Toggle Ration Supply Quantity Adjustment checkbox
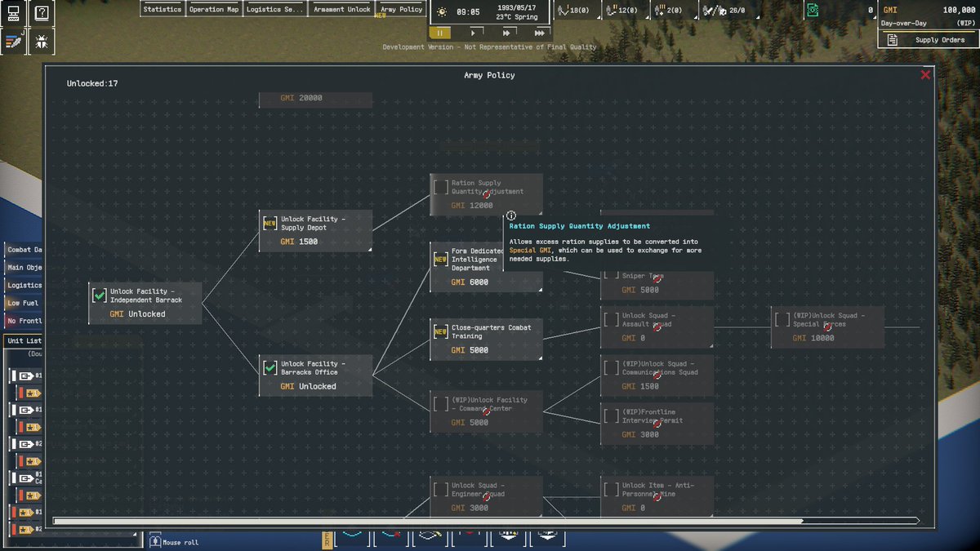The image size is (980, 551). (440, 187)
